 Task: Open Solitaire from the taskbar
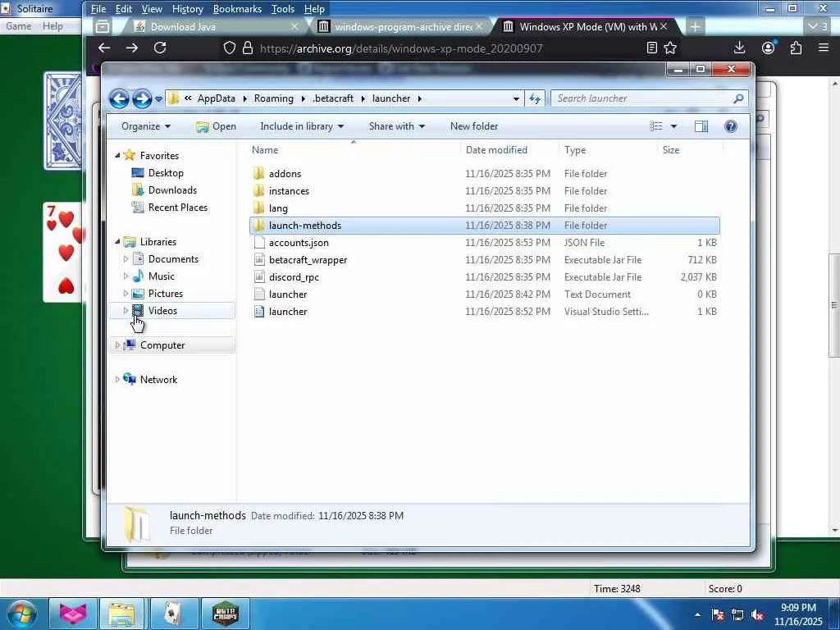[x=172, y=614]
